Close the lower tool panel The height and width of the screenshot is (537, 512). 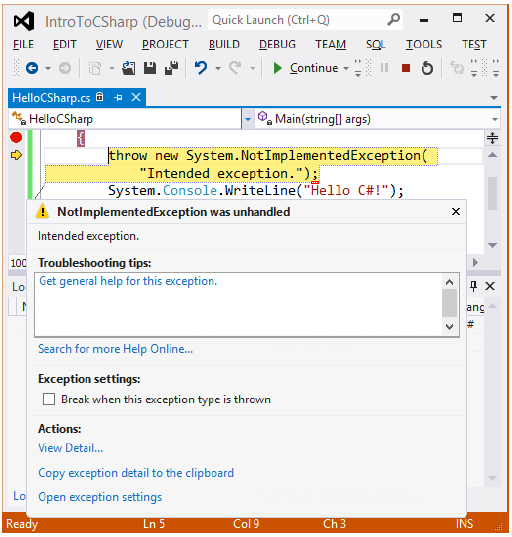(490, 286)
